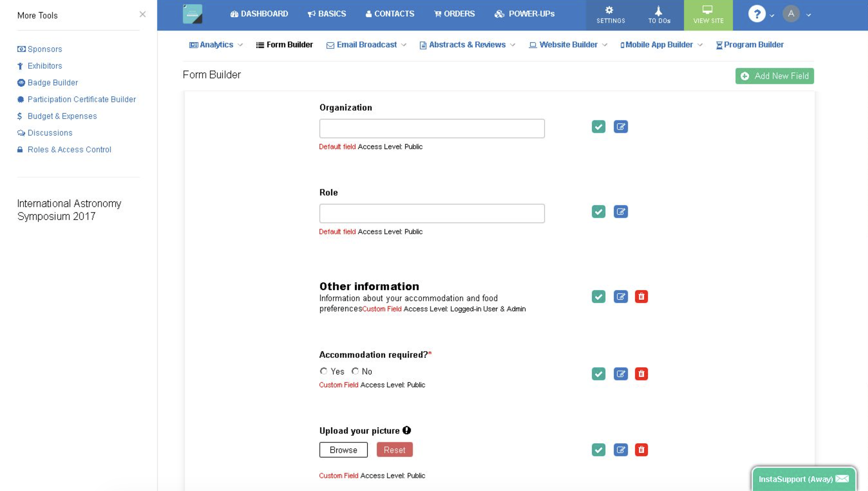Select Yes for Accommodation required

(x=324, y=371)
